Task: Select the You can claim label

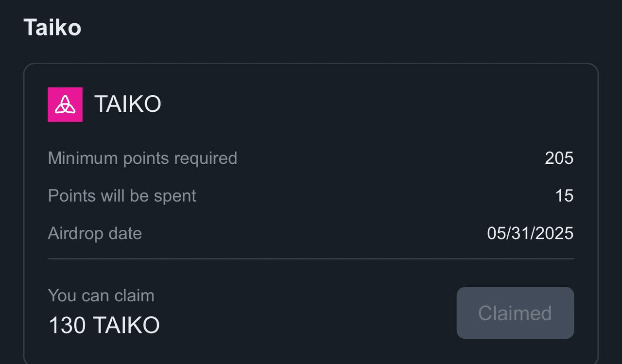Action: [101, 295]
